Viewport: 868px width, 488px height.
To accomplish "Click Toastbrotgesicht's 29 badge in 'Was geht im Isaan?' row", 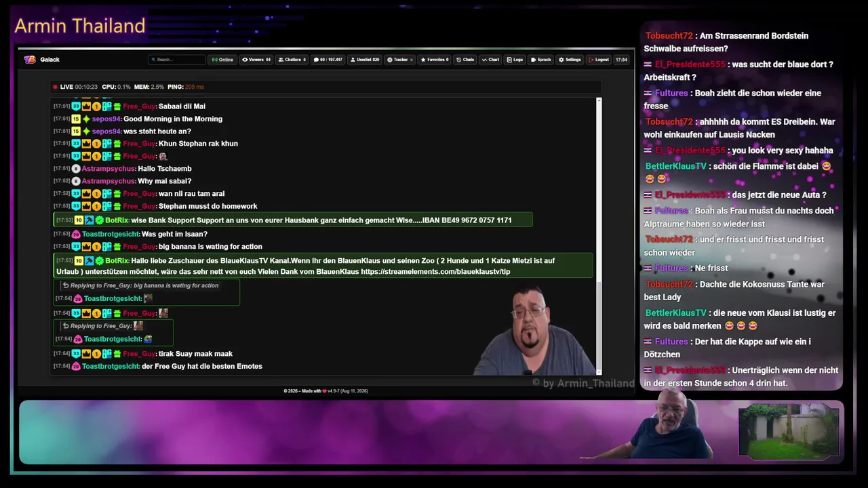I will click(x=76, y=235).
